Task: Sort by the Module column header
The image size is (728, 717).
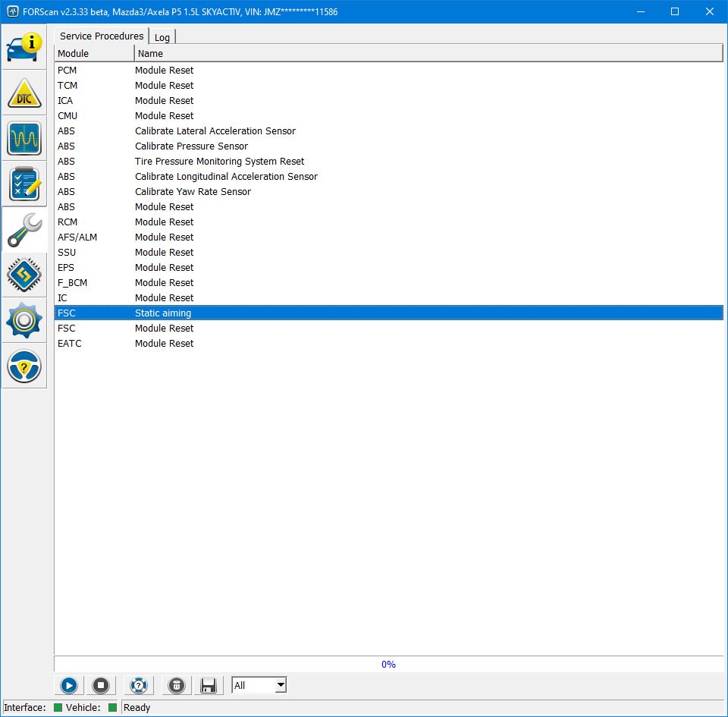Action: coord(94,53)
